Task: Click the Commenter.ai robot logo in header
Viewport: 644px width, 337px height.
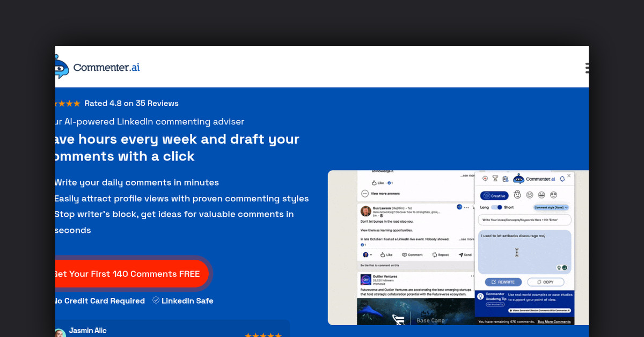Action: [60, 67]
